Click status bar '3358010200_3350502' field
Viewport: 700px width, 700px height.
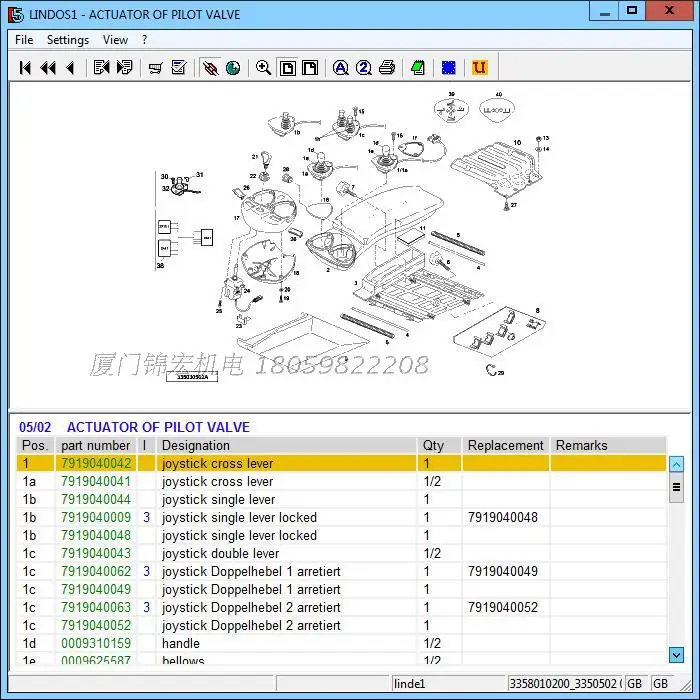click(566, 683)
